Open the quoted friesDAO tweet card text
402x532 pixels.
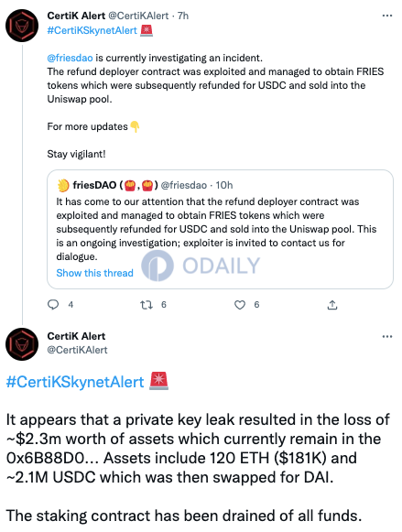point(216,229)
